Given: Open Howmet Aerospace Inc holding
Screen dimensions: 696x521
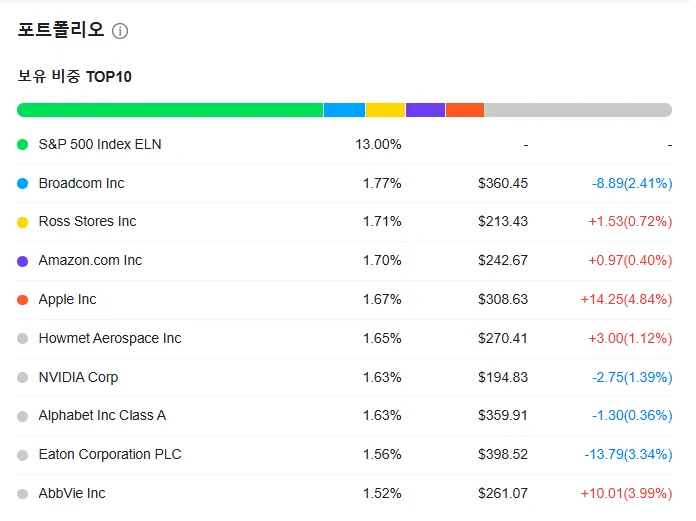Looking at the screenshot, I should pyautogui.click(x=110, y=338).
